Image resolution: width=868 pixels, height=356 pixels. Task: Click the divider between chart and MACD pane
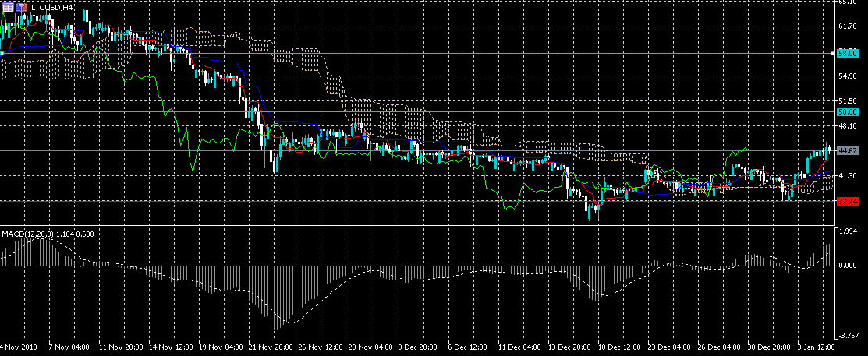coord(413,227)
